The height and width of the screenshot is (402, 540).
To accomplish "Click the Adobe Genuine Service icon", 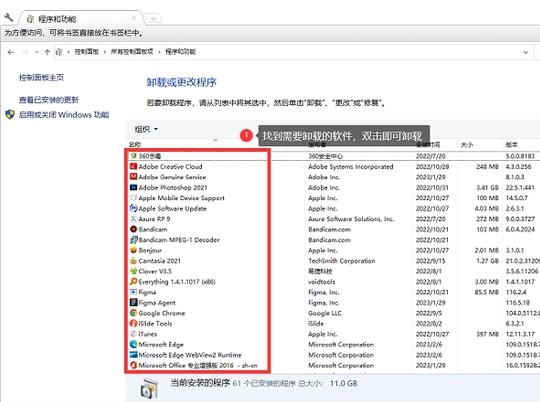I will pos(133,177).
